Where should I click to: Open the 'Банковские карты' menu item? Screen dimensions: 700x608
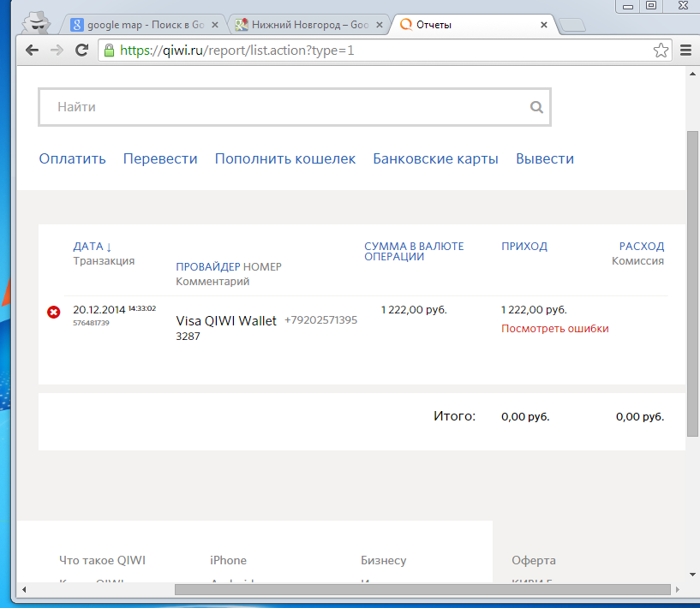point(436,158)
